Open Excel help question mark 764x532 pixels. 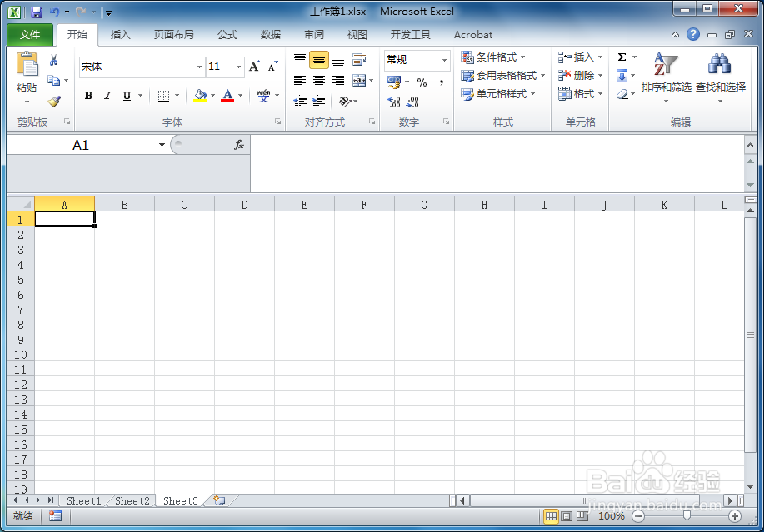click(x=693, y=34)
